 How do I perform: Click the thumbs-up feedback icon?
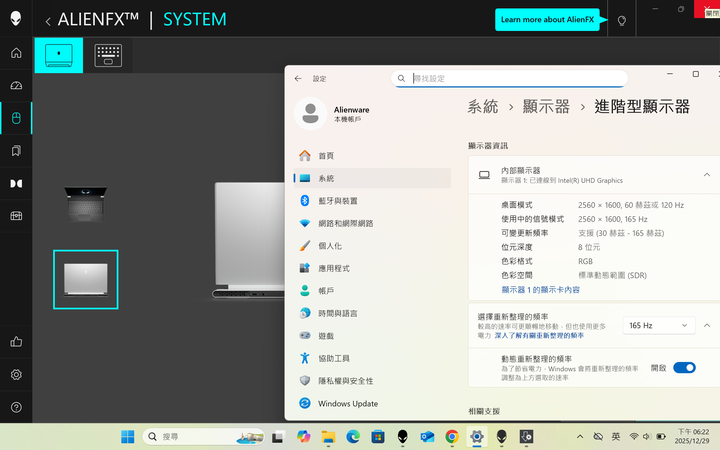(16, 342)
